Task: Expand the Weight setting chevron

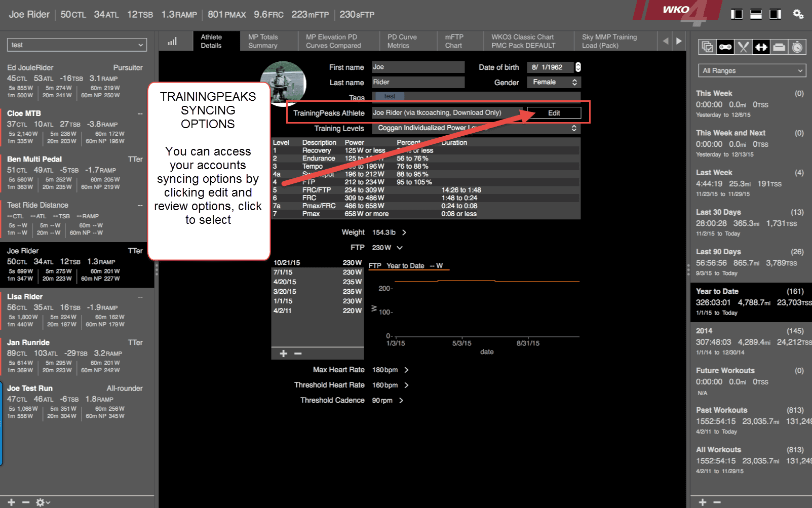Action: coord(404,232)
